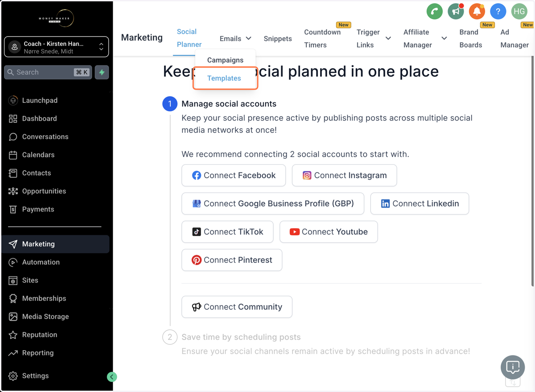Click the Connect Pinterest button
This screenshot has width=535, height=392.
pos(232,260)
